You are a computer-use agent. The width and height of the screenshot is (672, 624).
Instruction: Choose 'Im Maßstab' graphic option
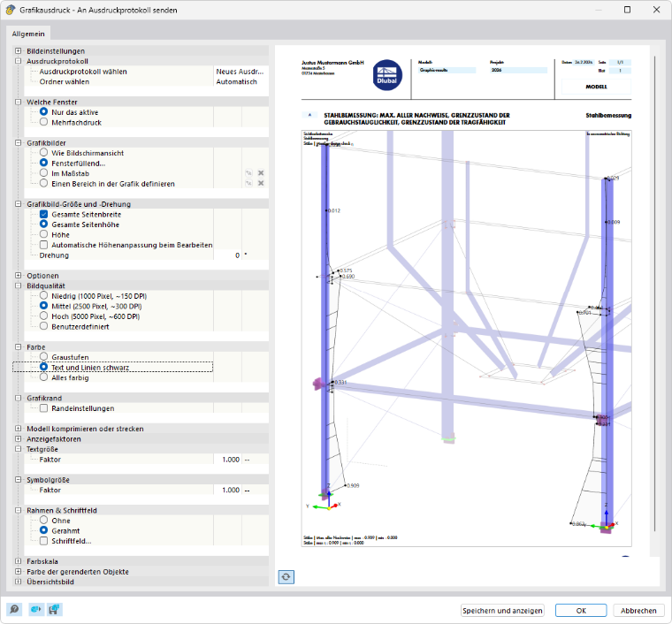pyautogui.click(x=43, y=173)
